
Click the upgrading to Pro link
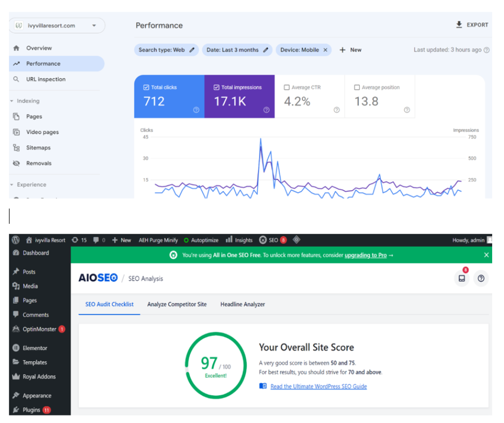[x=365, y=255]
